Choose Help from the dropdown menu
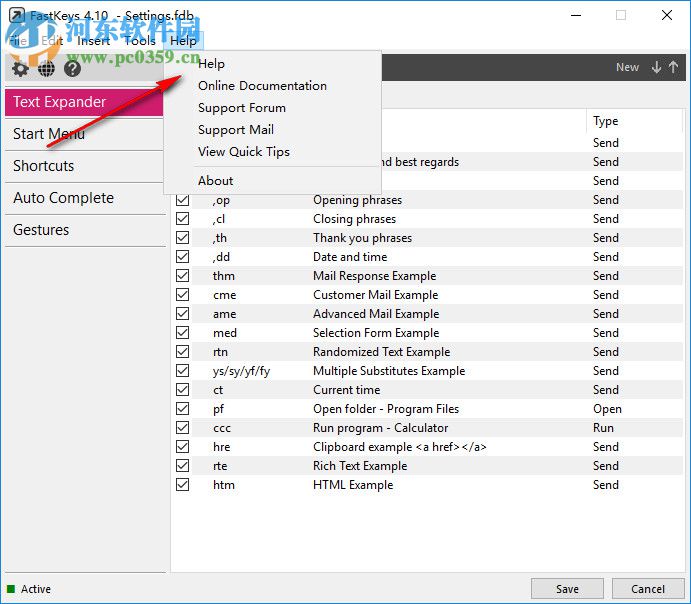Screen dimensions: 691x604 point(212,64)
